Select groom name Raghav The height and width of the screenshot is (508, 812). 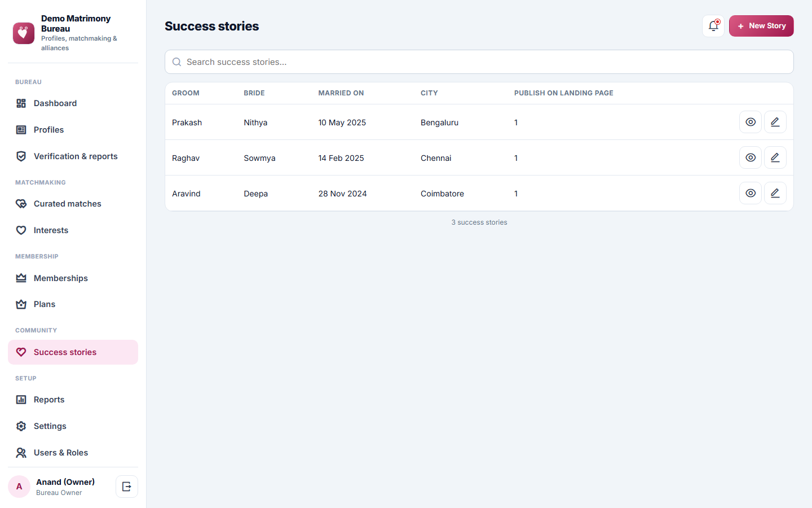click(x=186, y=158)
